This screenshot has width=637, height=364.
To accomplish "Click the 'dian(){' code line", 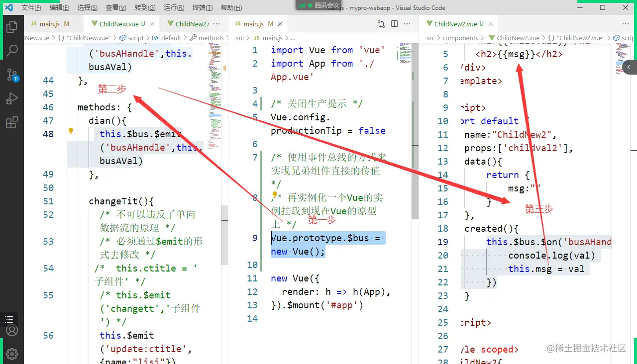I will (107, 120).
